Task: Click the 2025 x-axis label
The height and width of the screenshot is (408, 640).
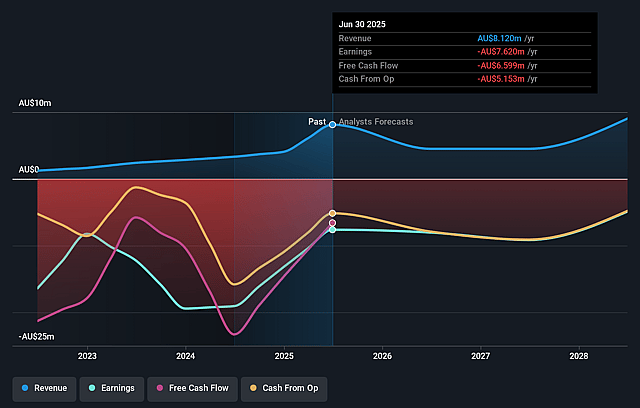Action: tap(284, 356)
